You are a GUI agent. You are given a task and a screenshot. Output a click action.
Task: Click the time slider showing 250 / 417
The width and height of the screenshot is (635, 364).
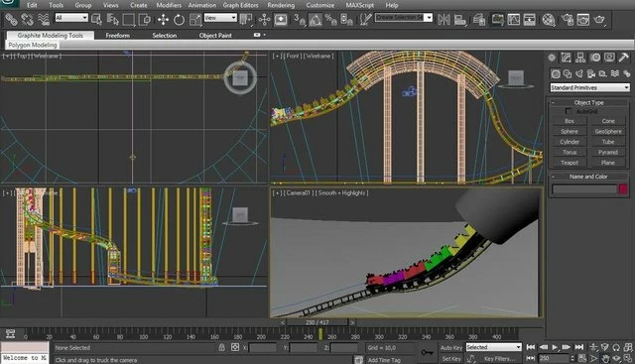(317, 322)
